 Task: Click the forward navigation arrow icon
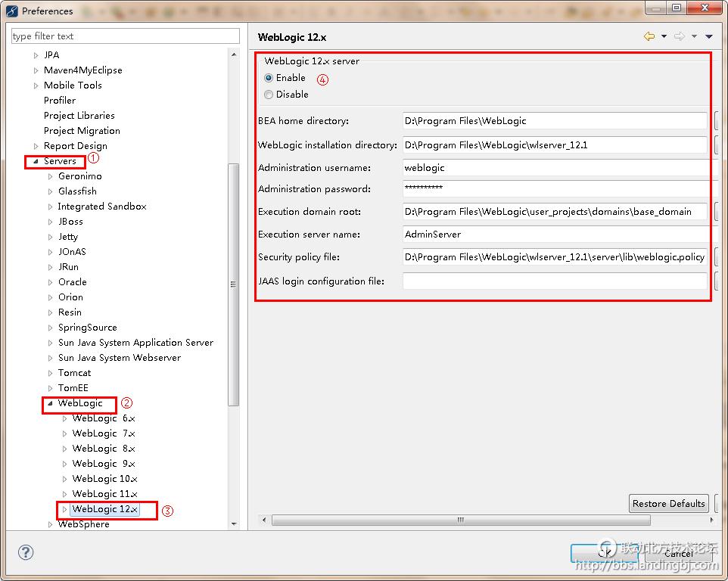point(679,36)
